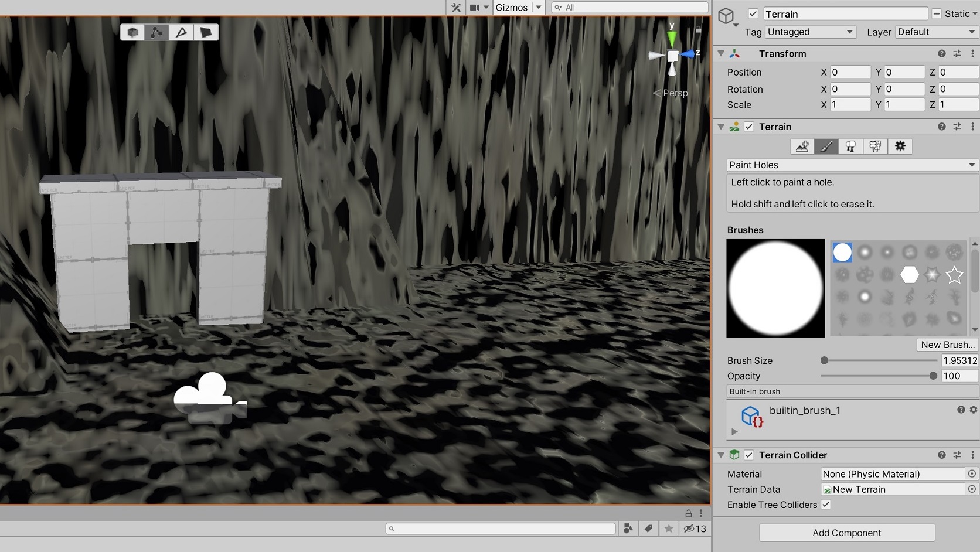Click the ProBuilder face selection mode icon

206,32
